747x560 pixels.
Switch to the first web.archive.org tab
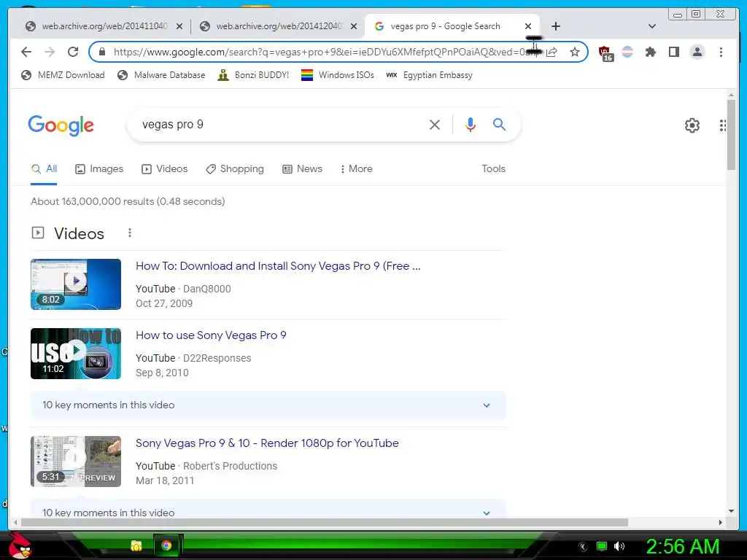(102, 26)
